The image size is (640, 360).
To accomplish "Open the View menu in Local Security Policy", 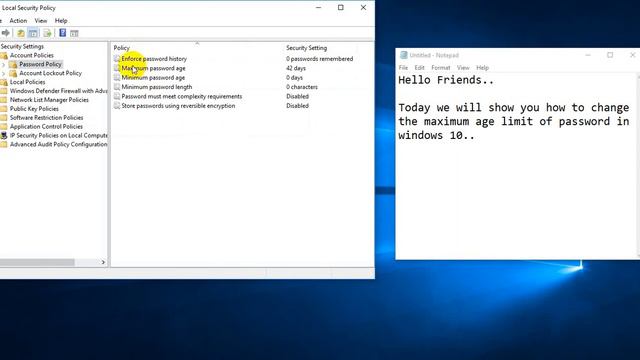I will pyautogui.click(x=40, y=21).
